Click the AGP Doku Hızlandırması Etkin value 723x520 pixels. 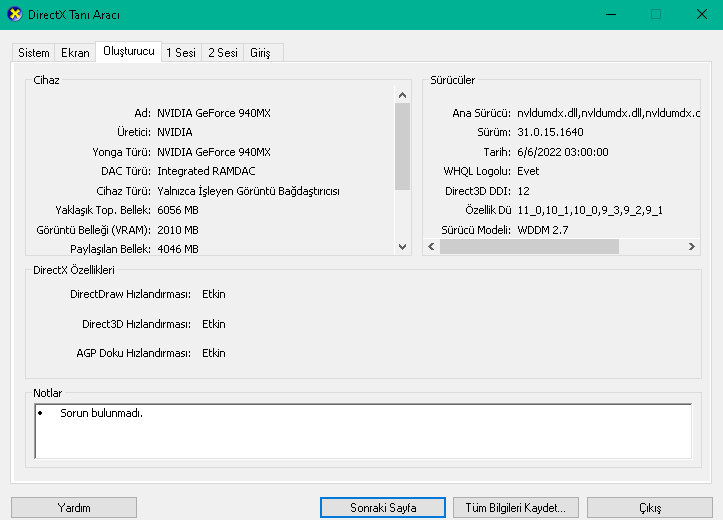[x=213, y=353]
